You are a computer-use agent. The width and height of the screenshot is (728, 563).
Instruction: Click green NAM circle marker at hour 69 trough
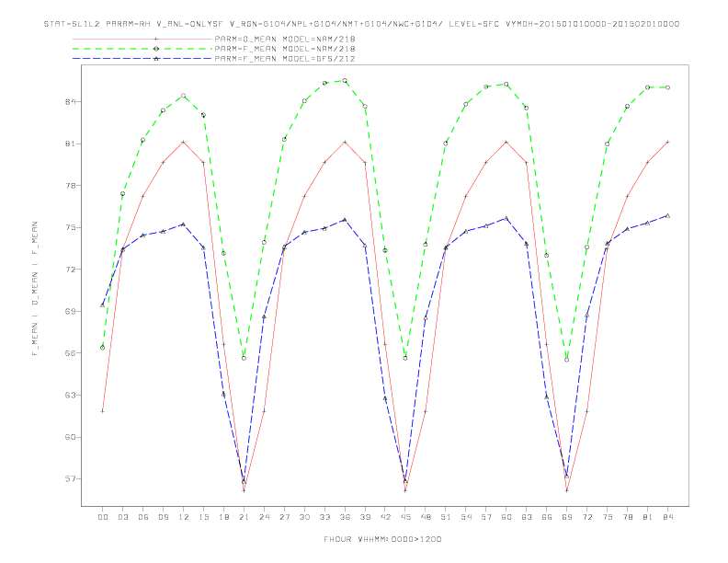pos(567,360)
